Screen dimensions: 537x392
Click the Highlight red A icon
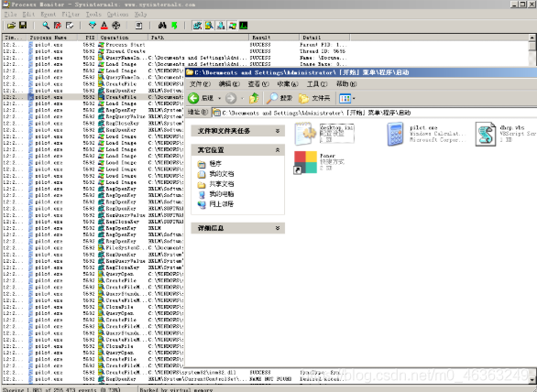(x=104, y=26)
